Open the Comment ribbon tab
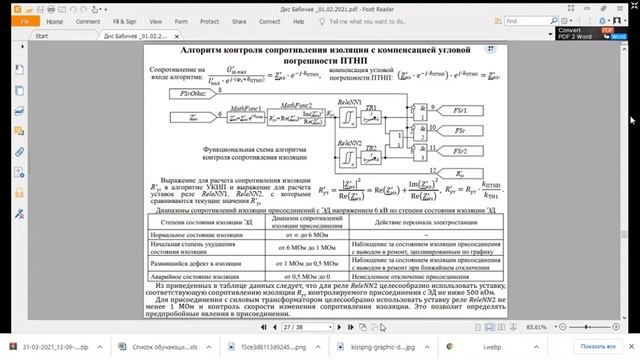 point(88,22)
